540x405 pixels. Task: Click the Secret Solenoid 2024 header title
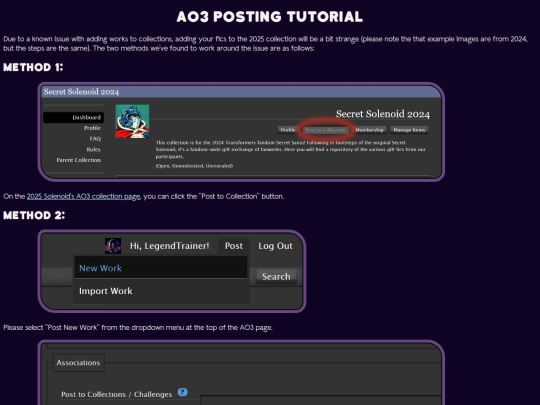[x=383, y=114]
